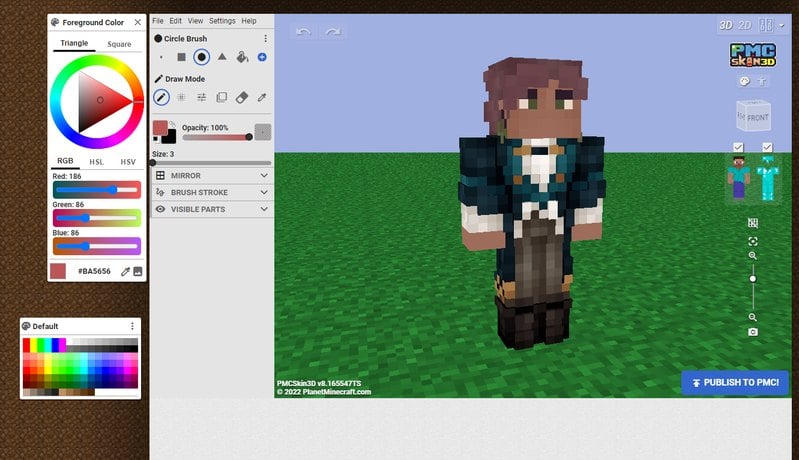Expand the Visible Parts section
799x460 pixels.
point(212,209)
